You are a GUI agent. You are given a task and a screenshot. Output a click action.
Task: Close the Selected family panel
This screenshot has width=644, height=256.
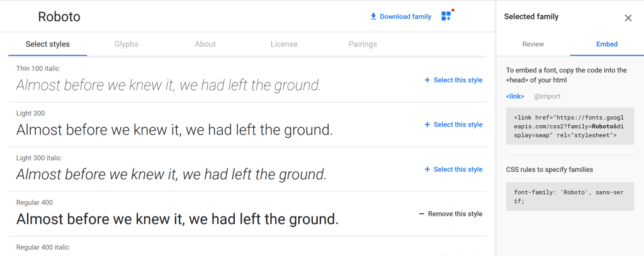click(628, 18)
